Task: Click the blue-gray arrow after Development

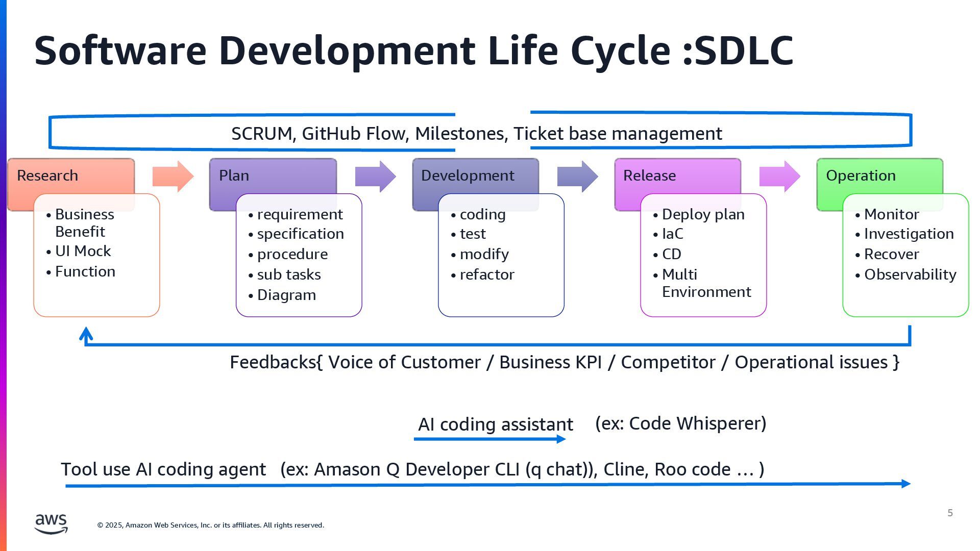Action: (577, 177)
